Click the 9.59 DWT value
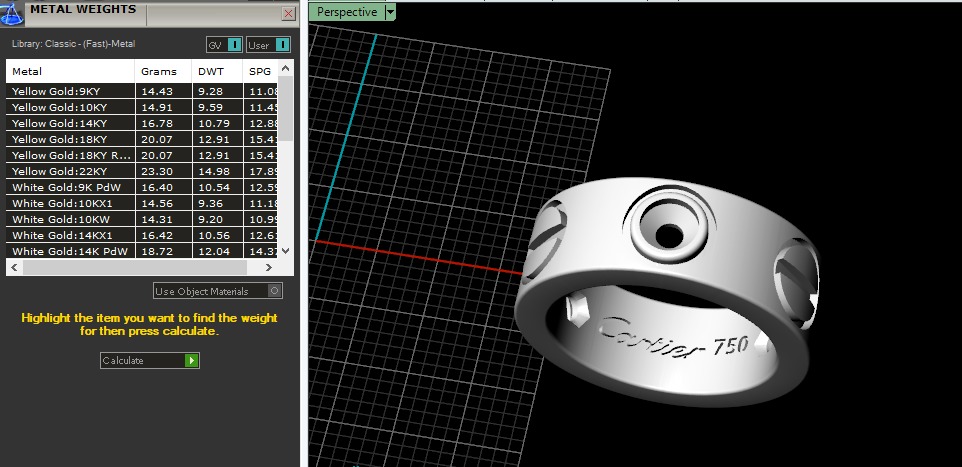This screenshot has width=962, height=467. tap(210, 107)
